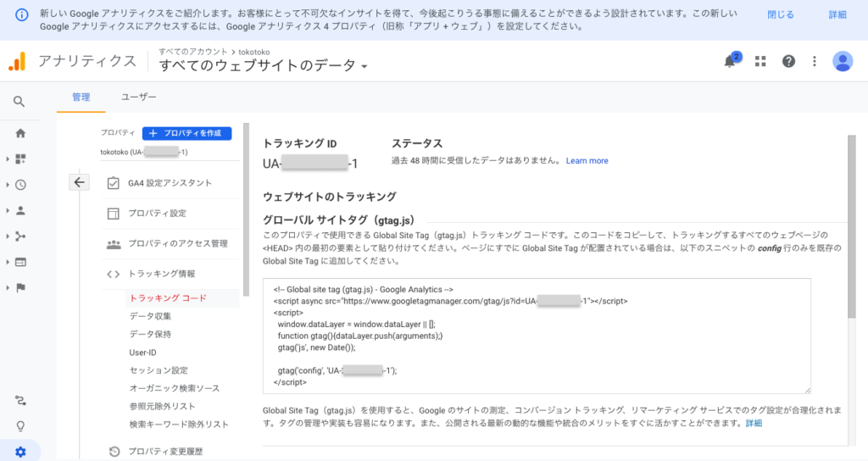Click the Learn more link
The image size is (868, 461).
pyautogui.click(x=587, y=161)
